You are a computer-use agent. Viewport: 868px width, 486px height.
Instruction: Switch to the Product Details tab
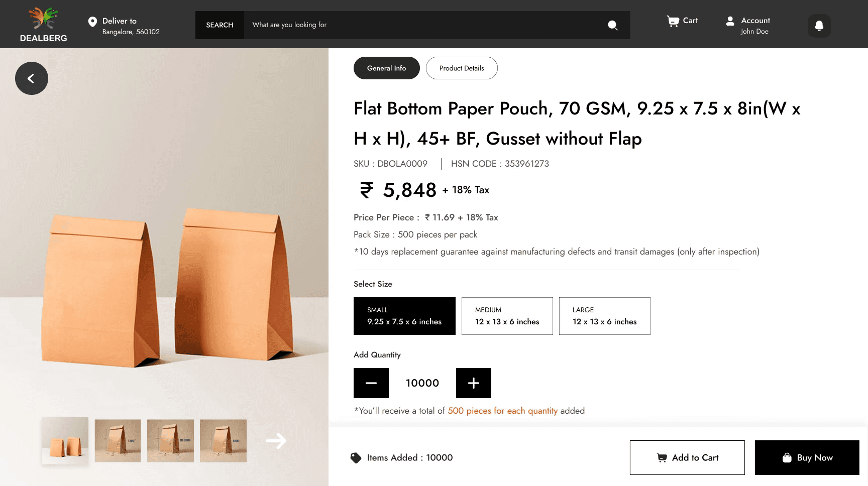(x=462, y=68)
